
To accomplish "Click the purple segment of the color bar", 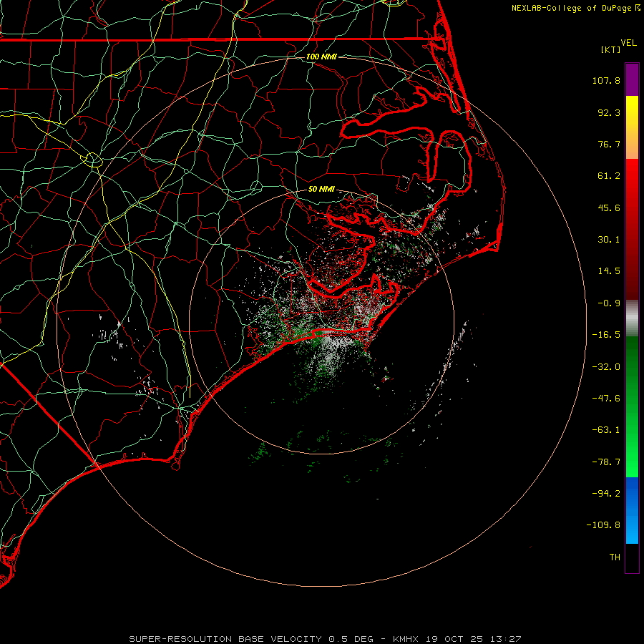I will tap(632, 79).
